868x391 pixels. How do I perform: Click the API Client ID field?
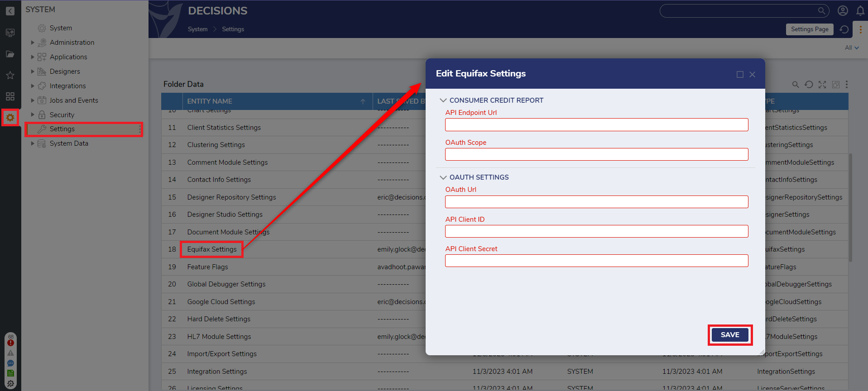point(596,231)
